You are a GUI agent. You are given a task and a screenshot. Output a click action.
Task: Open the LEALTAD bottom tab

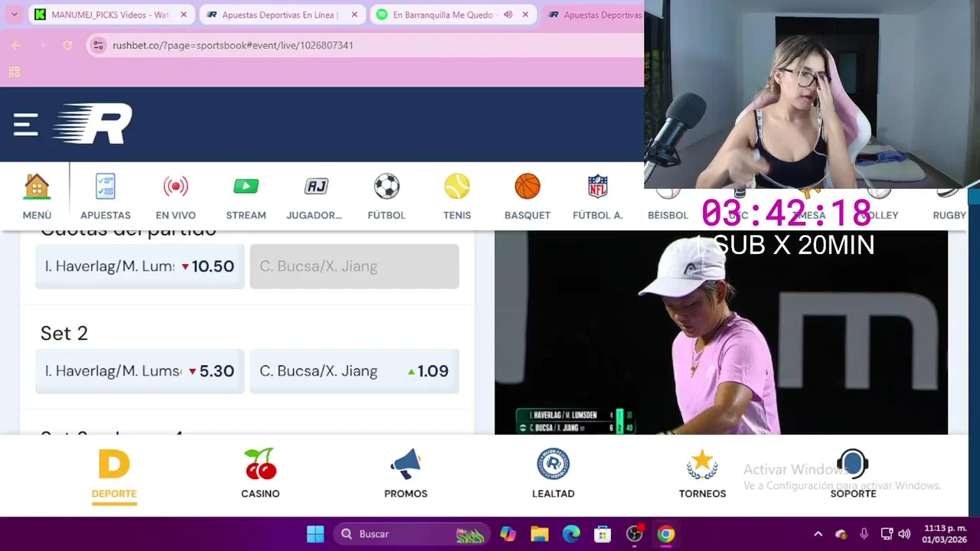click(553, 474)
